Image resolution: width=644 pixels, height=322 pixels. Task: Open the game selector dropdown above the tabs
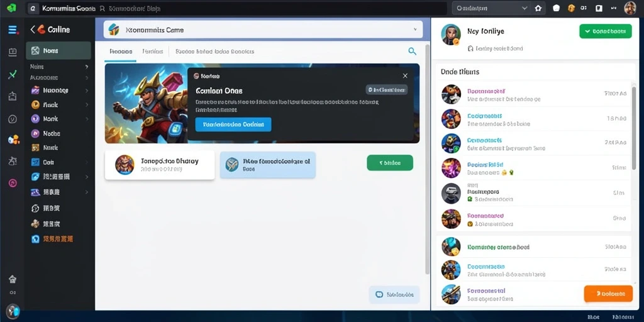point(263,30)
